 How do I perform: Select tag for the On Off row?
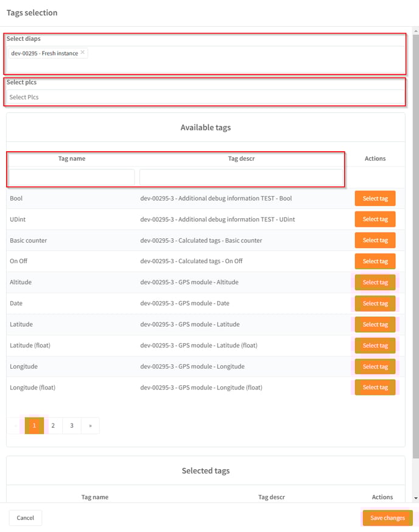point(375,261)
